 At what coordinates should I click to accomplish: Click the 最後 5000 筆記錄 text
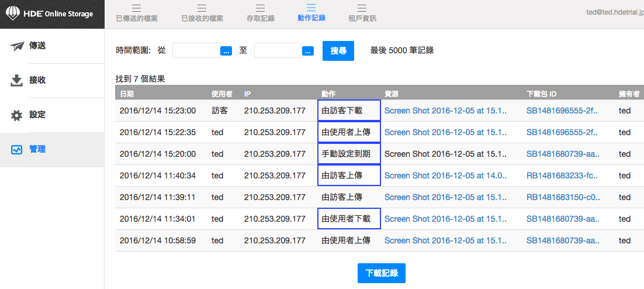402,50
